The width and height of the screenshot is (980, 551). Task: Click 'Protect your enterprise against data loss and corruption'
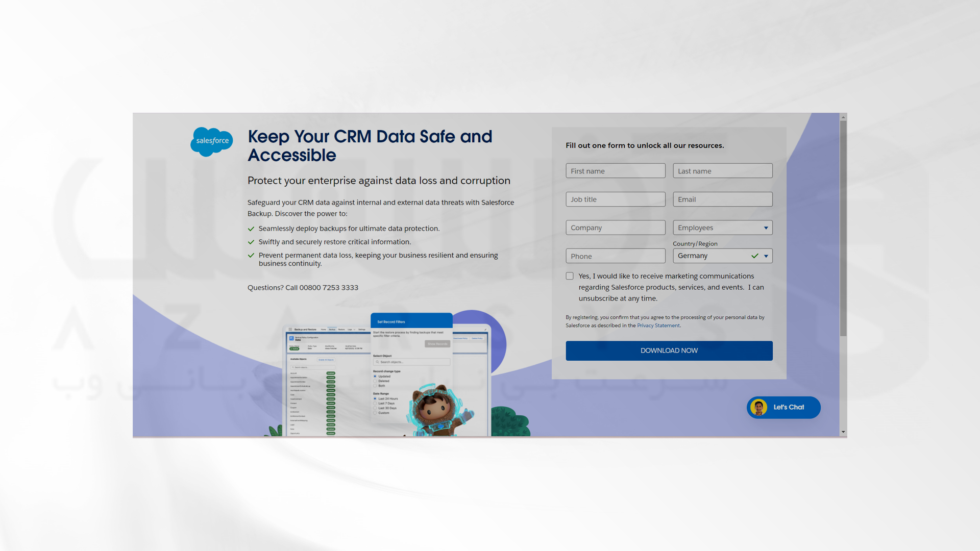click(379, 181)
